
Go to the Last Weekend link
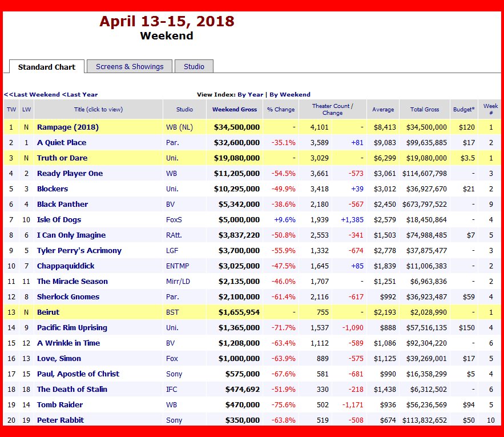(x=32, y=95)
